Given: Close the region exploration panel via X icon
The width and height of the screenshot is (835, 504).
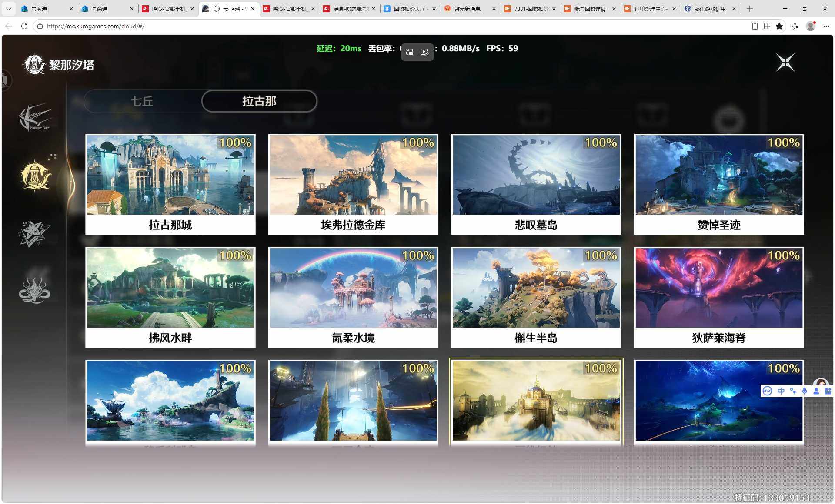Looking at the screenshot, I should coord(785,63).
